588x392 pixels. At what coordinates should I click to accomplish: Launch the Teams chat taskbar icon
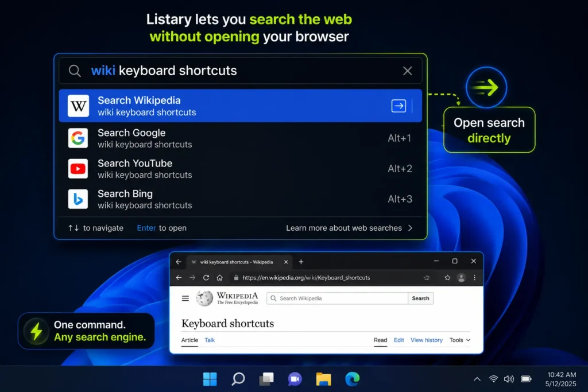295,379
